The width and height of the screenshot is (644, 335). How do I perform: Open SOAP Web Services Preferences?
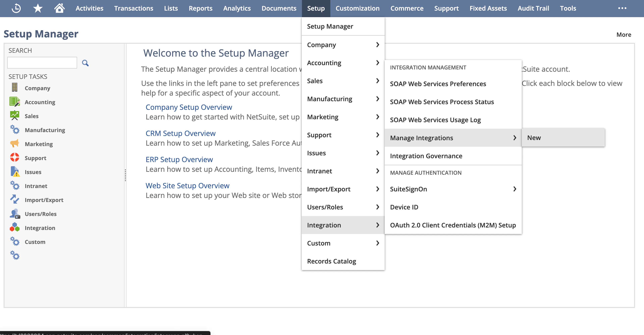point(453,84)
